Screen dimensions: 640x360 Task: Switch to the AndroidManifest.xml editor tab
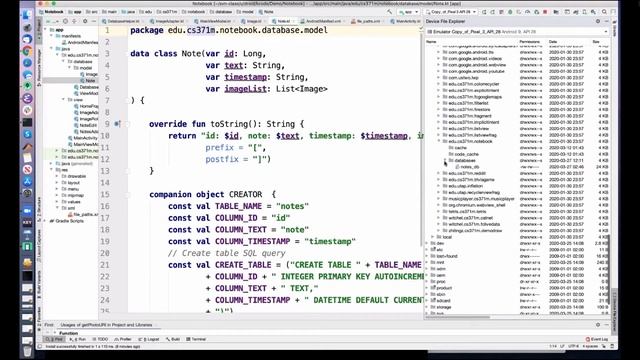[x=322, y=21]
